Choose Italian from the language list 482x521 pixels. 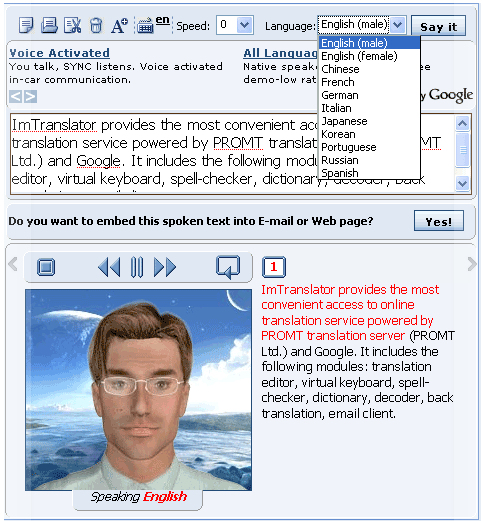pos(369,108)
